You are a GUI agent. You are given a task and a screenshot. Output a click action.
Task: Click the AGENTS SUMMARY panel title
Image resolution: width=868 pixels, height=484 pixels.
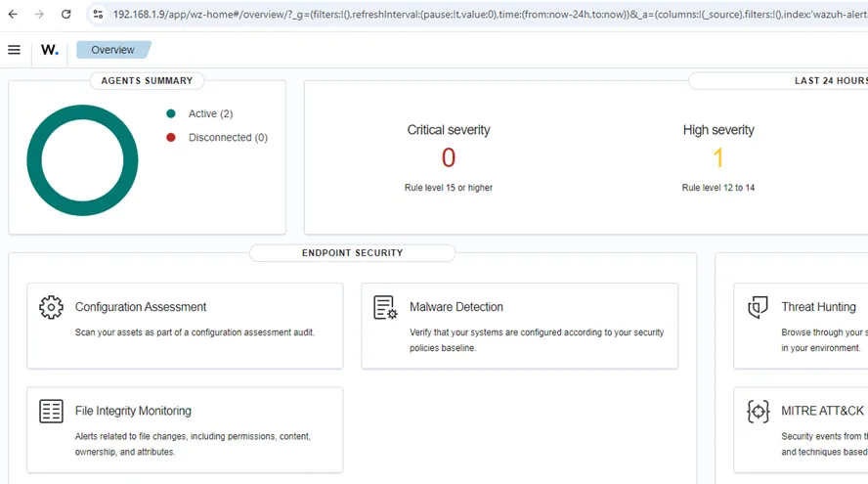tap(147, 81)
